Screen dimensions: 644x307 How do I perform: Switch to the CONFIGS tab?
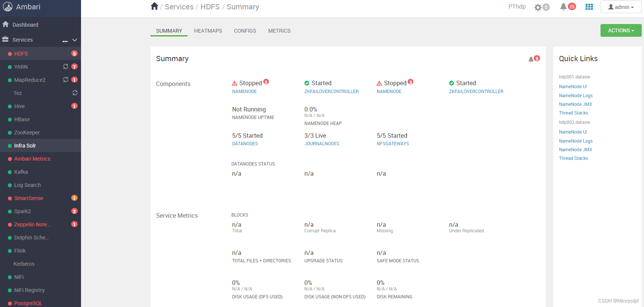[245, 31]
